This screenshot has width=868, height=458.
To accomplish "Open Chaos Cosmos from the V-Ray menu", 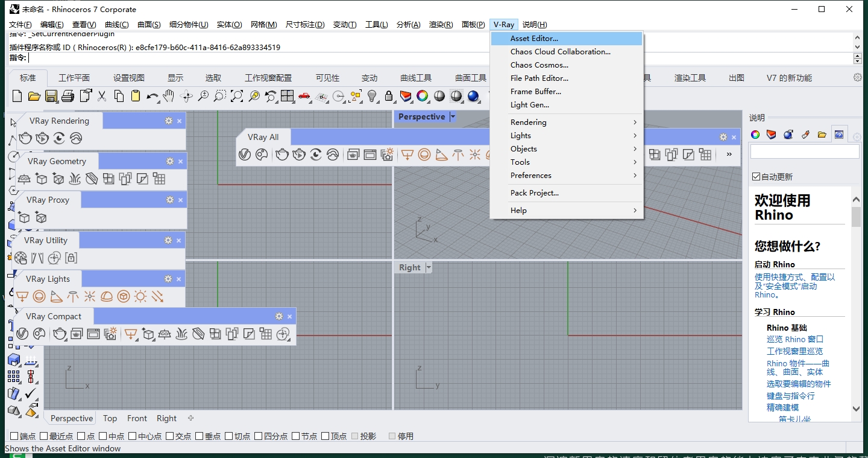I will click(x=539, y=65).
